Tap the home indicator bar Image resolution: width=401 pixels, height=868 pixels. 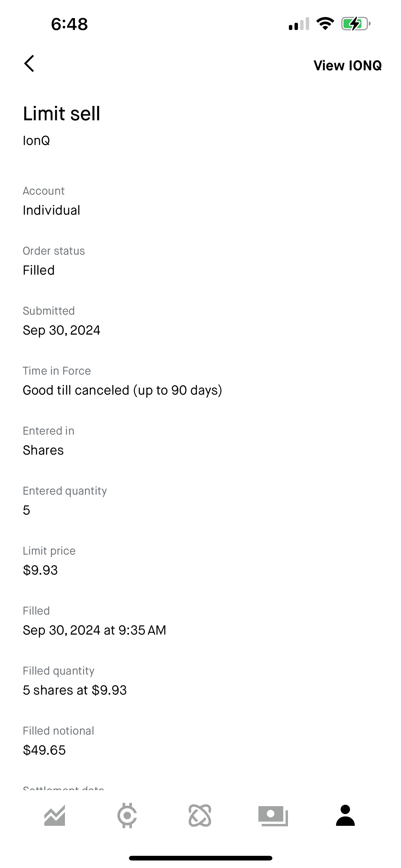[x=200, y=858]
